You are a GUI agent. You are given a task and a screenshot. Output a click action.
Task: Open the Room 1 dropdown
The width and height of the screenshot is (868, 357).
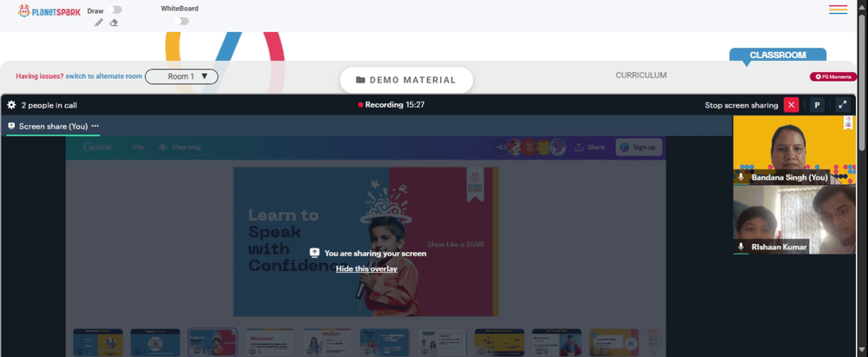[x=181, y=76]
